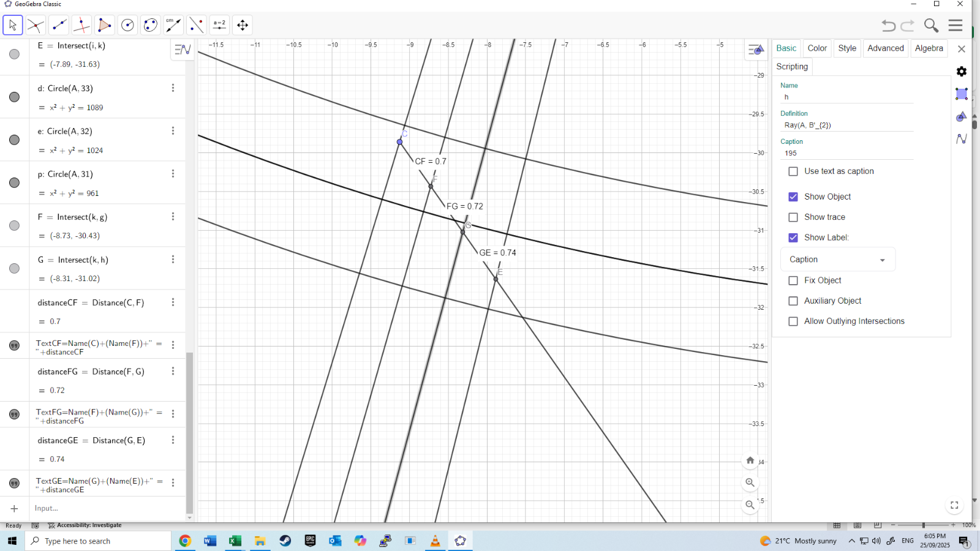This screenshot has width=980, height=551.
Task: Open the main hamburger menu
Action: (x=956, y=25)
